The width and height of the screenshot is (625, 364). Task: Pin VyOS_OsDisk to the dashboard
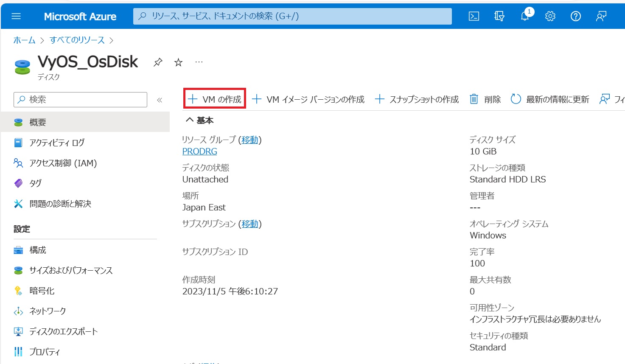coord(158,62)
